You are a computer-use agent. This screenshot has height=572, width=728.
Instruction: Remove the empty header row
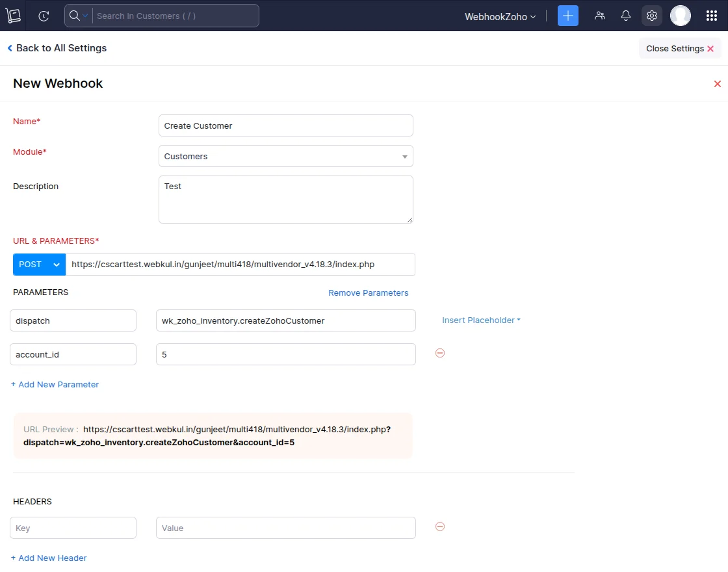[440, 526]
